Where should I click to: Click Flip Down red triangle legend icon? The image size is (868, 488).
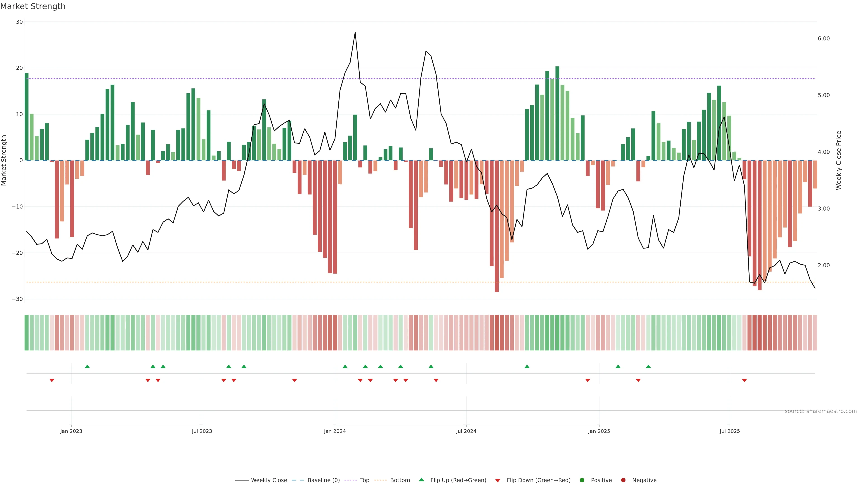(498, 480)
